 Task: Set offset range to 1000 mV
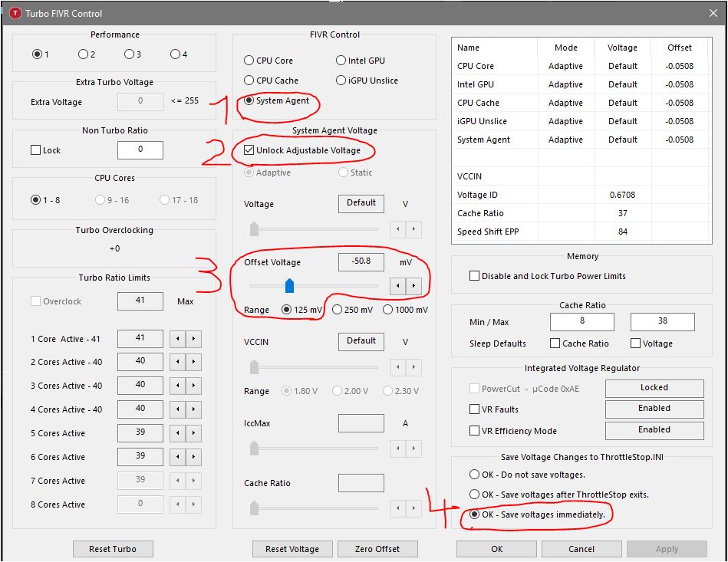pos(405,310)
